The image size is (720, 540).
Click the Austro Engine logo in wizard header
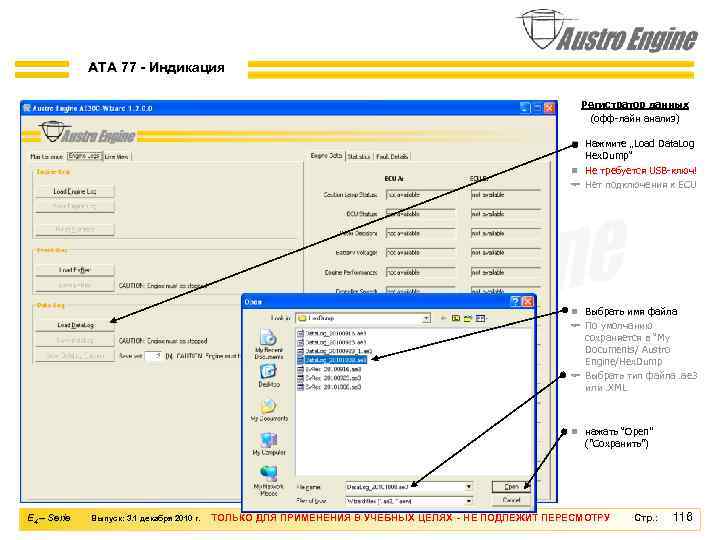point(86,133)
